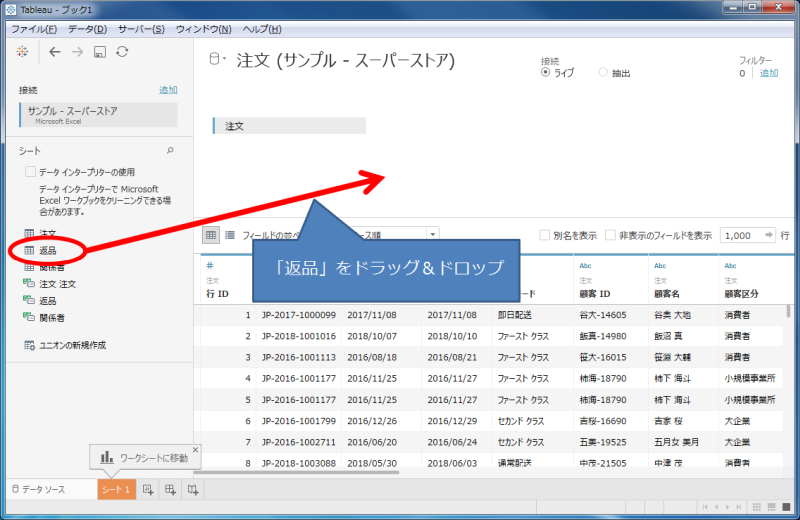Click cell 即日配送
800x520 pixels.
[x=514, y=315]
